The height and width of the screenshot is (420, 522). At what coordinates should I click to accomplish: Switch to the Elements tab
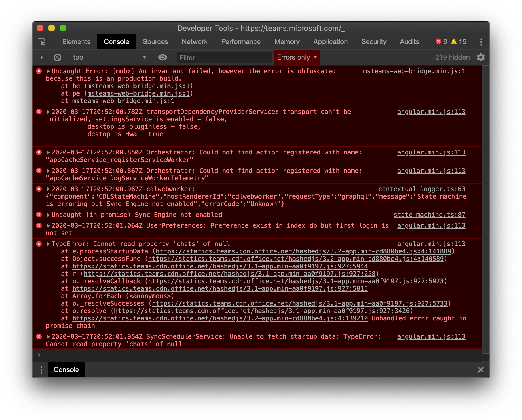click(76, 42)
